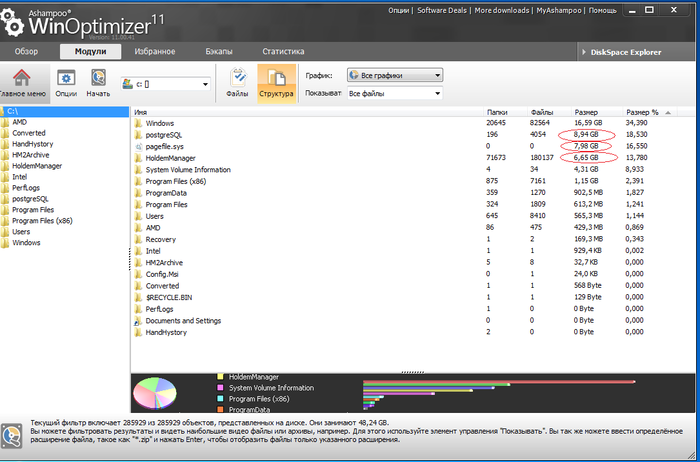Click the 7,98 GB size value

coord(586,146)
